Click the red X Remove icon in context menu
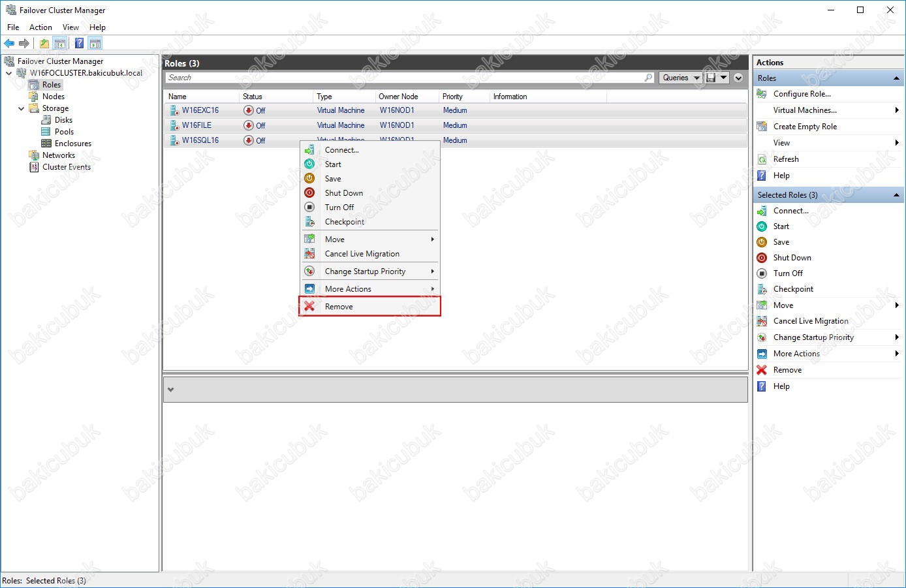Viewport: 906px width, 588px height. point(310,307)
